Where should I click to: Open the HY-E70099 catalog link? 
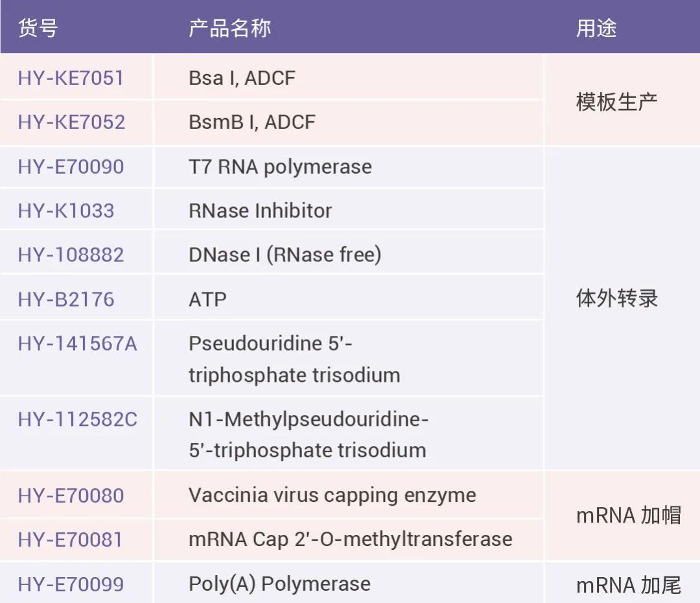tap(71, 584)
